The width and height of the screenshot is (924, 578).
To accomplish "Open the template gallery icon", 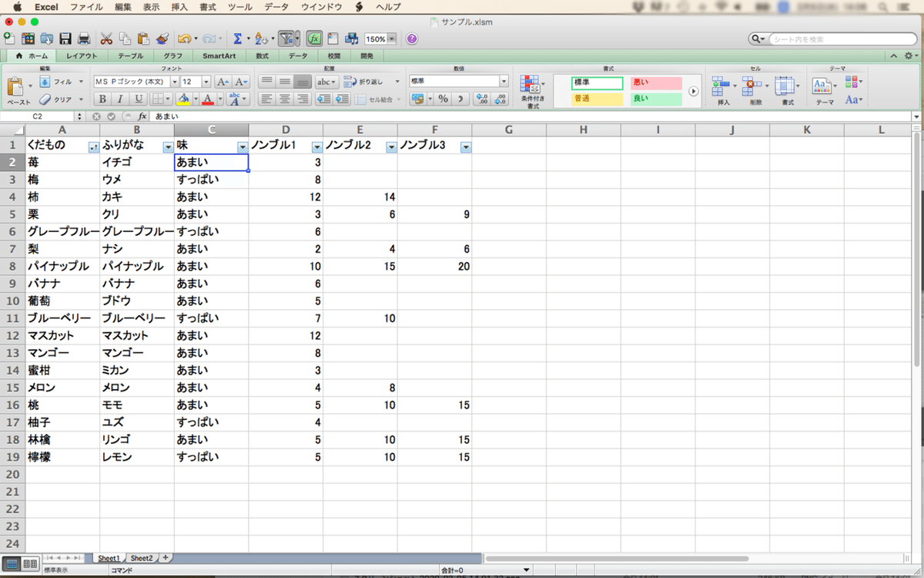I will [28, 38].
